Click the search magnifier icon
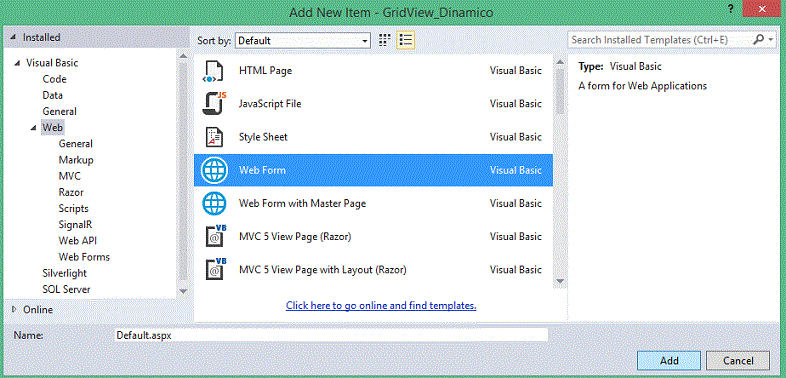This screenshot has width=786, height=378. coord(758,40)
